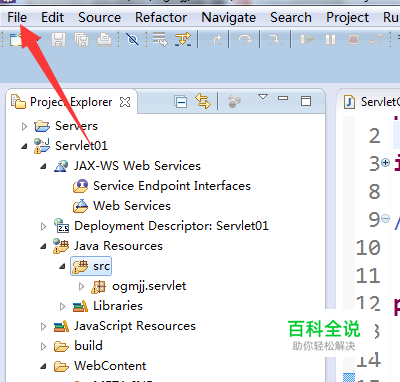Expand folded imports at line 3
Screen dimensions: 400x382
coord(385,163)
